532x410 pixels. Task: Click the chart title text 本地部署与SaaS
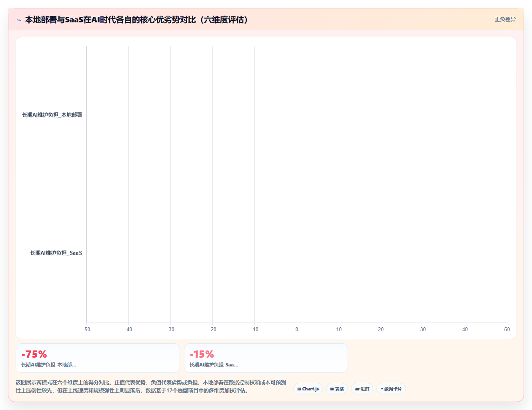click(x=54, y=20)
